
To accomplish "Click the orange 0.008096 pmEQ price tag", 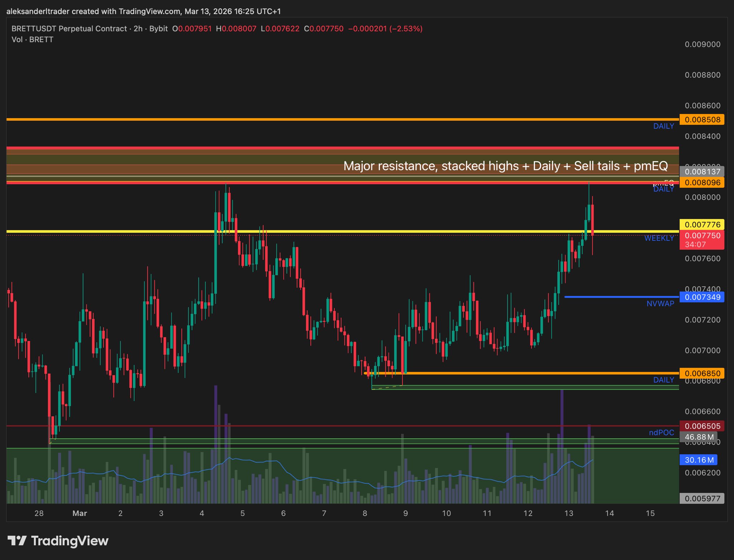I will 702,183.
